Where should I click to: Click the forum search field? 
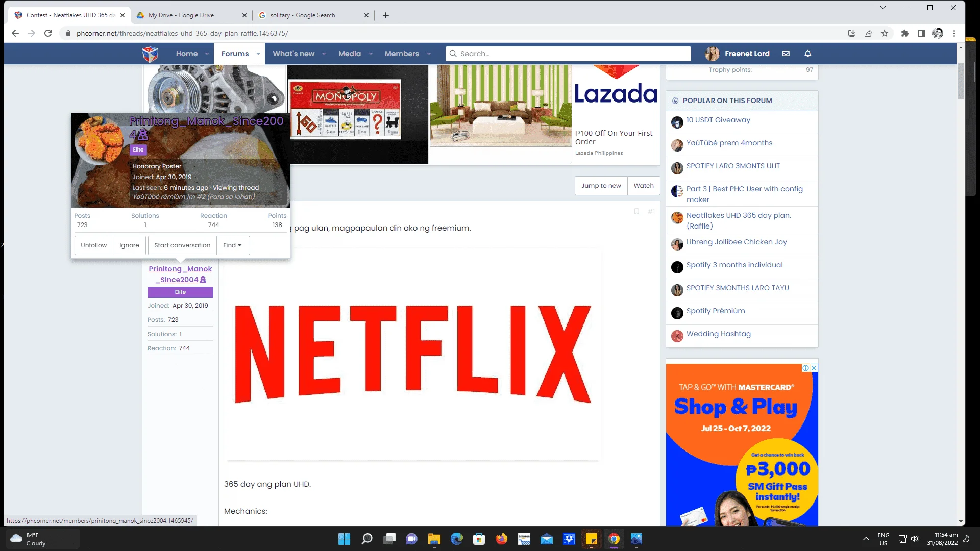pyautogui.click(x=568, y=54)
